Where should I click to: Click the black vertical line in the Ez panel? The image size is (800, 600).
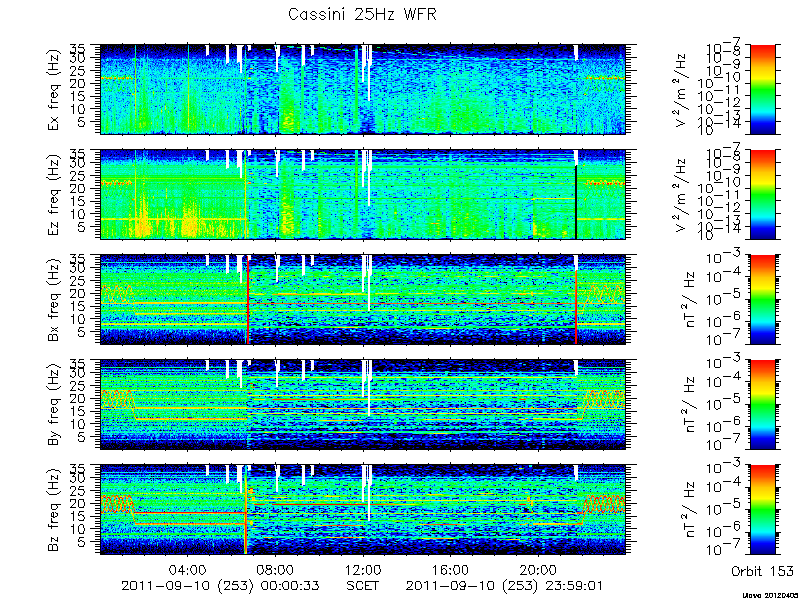tap(576, 202)
